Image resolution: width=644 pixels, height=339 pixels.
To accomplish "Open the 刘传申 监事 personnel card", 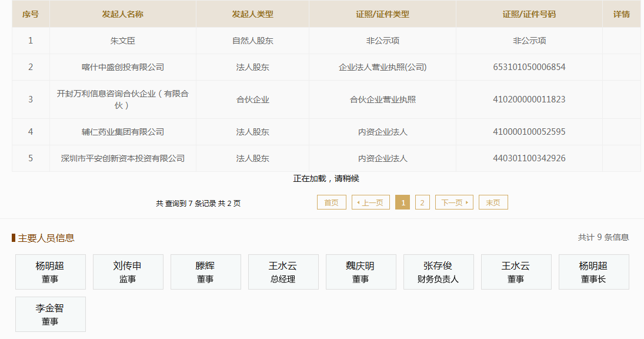I will [128, 271].
